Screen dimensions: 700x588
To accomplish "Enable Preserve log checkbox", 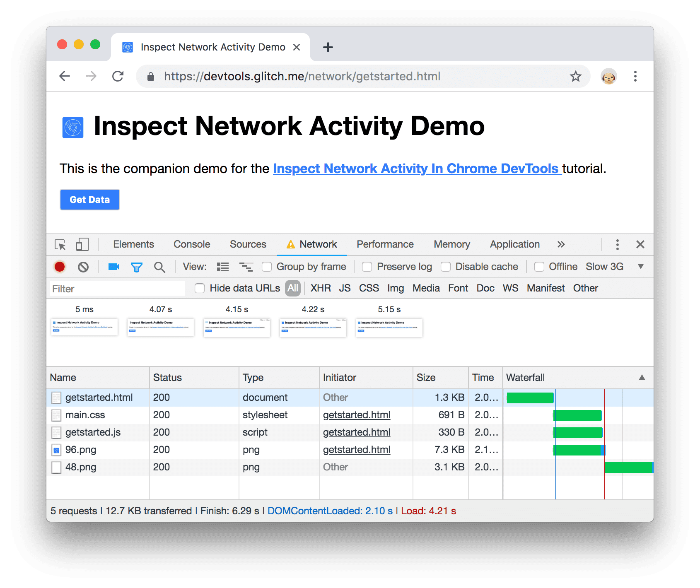I will point(367,267).
